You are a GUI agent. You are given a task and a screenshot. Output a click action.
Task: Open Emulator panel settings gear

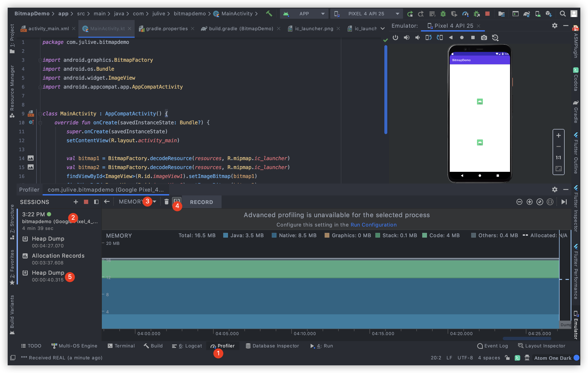555,26
